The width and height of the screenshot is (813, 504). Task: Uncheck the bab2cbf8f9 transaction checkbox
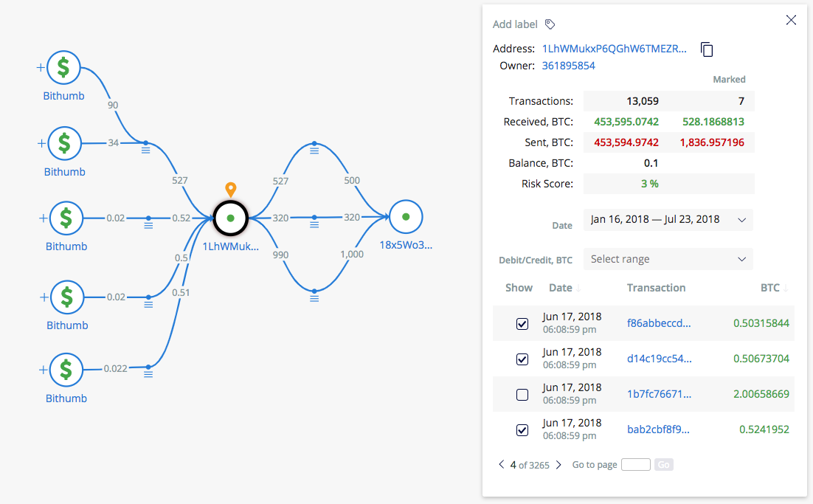pos(522,430)
